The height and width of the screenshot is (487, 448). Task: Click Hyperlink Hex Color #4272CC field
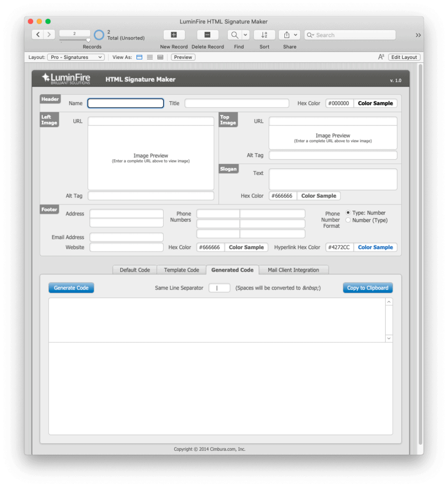tap(340, 247)
